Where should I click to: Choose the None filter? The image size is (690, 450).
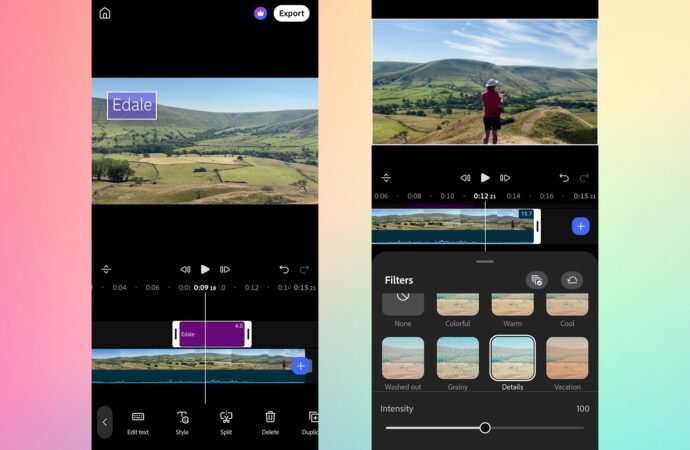[x=403, y=310]
